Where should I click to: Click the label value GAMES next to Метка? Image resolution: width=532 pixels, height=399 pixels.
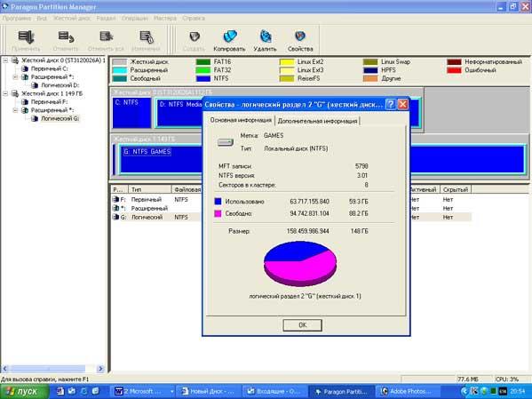point(274,135)
